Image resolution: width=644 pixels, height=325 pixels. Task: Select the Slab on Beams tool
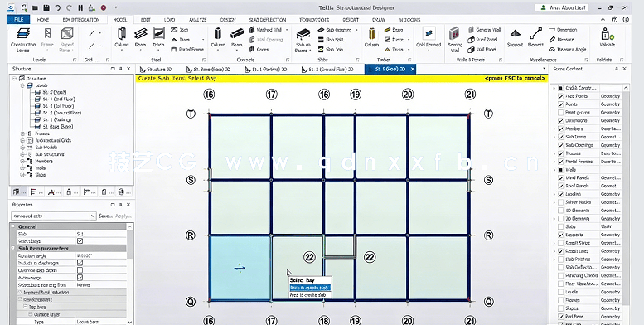pos(303,40)
